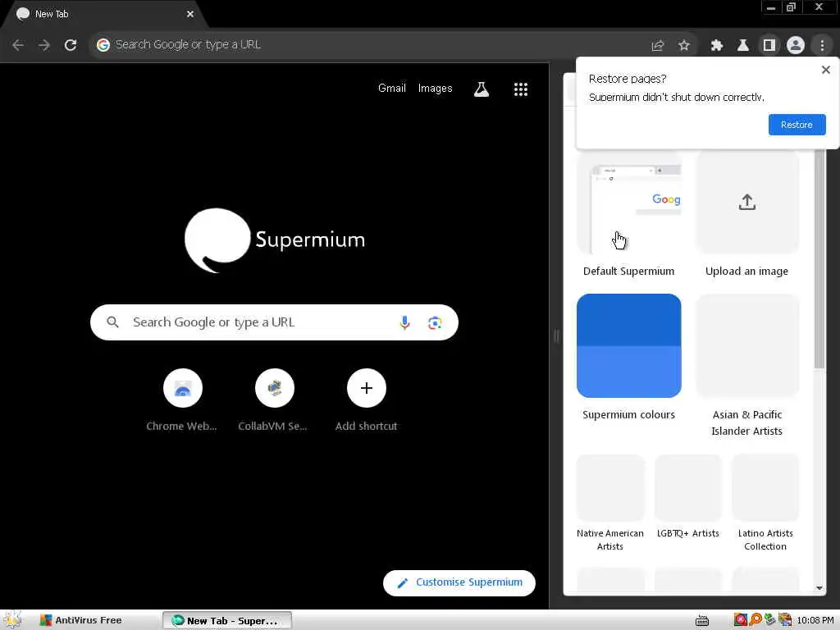This screenshot has height=630, width=840.
Task: Click the flask icon beside Images
Action: pos(481,89)
